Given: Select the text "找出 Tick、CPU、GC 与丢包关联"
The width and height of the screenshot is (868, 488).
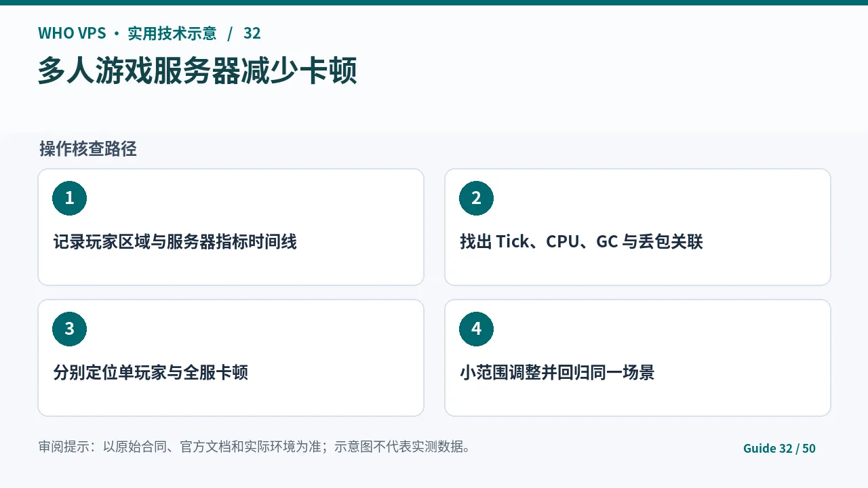Looking at the screenshot, I should tap(581, 242).
